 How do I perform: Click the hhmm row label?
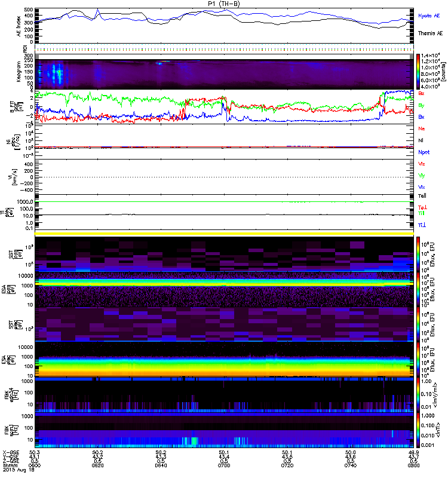point(9,465)
